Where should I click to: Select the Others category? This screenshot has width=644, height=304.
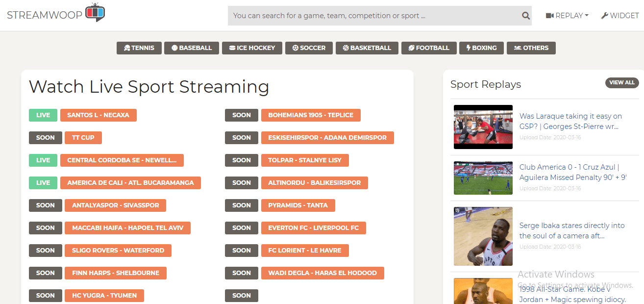531,48
